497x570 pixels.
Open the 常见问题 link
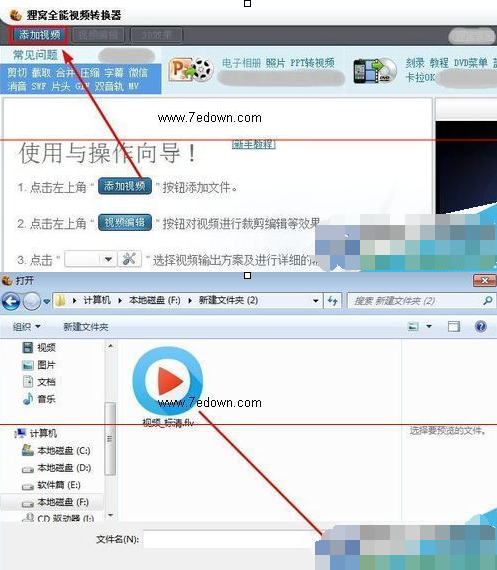[35, 55]
